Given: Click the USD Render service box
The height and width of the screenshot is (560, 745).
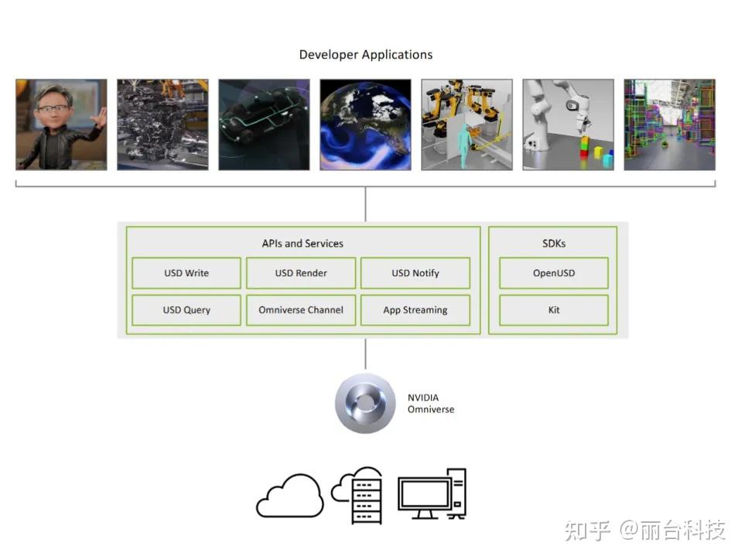Looking at the screenshot, I should (x=301, y=273).
